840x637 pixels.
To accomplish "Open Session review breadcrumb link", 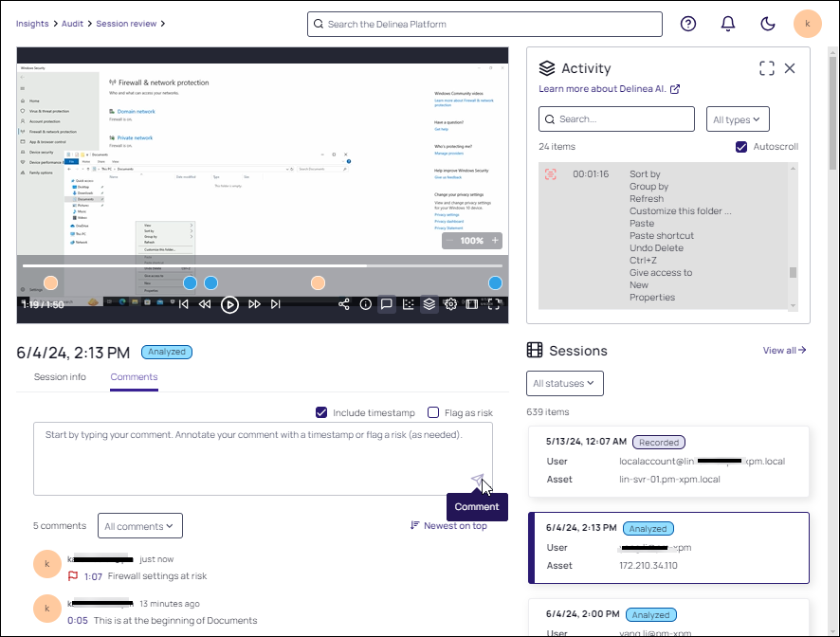I will (x=126, y=24).
